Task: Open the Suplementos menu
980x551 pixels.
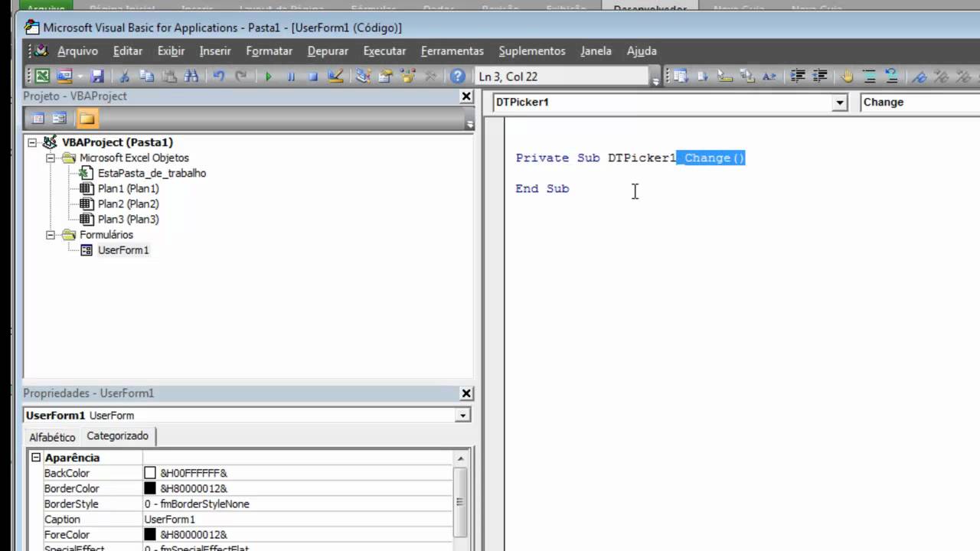Action: click(x=532, y=51)
